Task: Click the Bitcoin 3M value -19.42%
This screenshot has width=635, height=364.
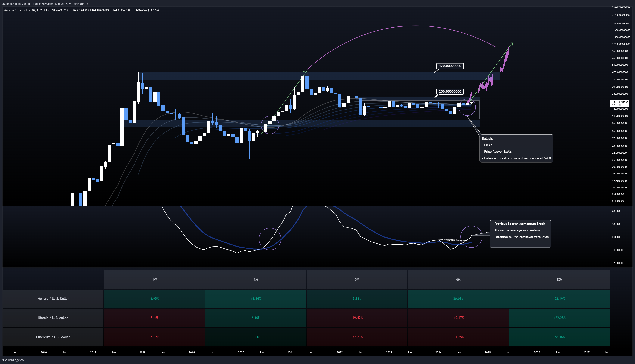Action: click(x=357, y=318)
